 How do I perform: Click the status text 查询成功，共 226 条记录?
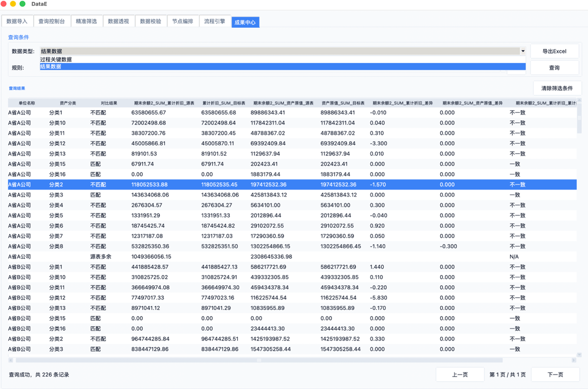tap(39, 375)
